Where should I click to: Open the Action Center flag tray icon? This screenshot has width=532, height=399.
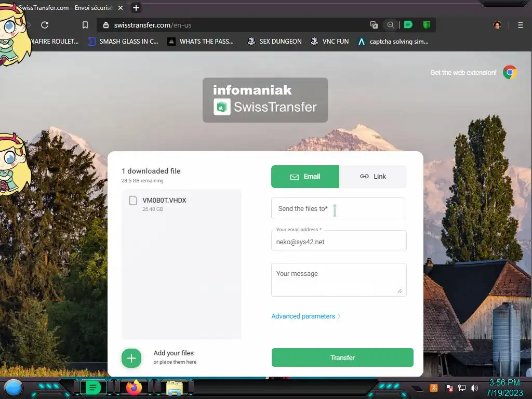pos(449,388)
